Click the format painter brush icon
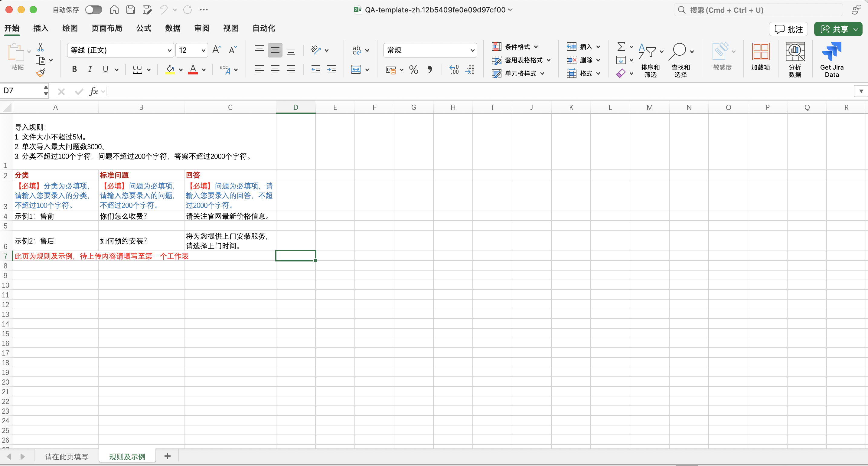Screen dimensions: 868x466 41,73
